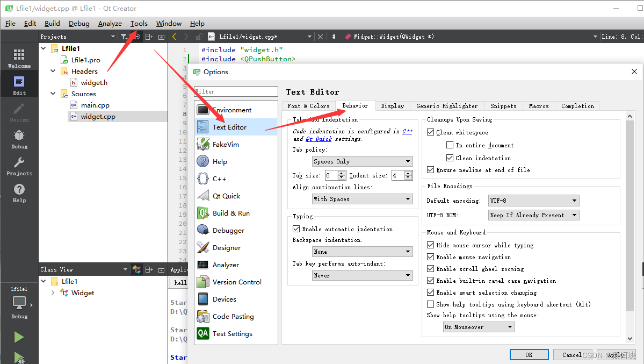Select Debugger options category
The height and width of the screenshot is (364, 644).
point(236,230)
